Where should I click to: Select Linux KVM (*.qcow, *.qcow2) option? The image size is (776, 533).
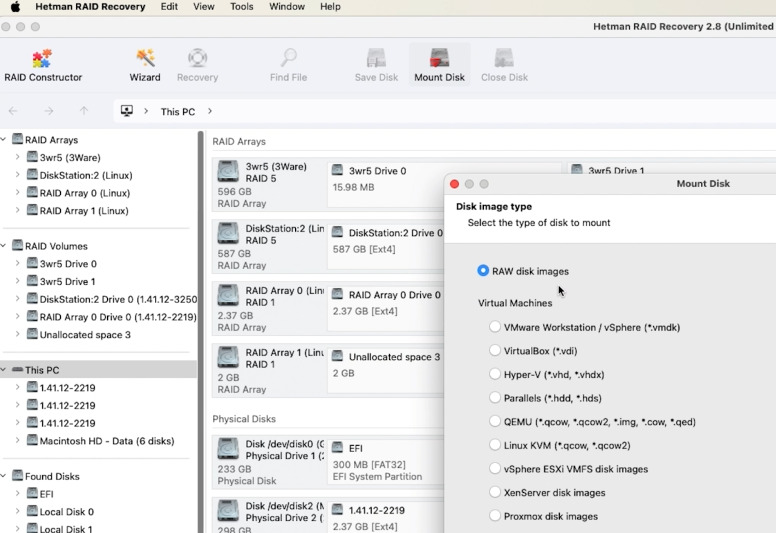point(494,445)
